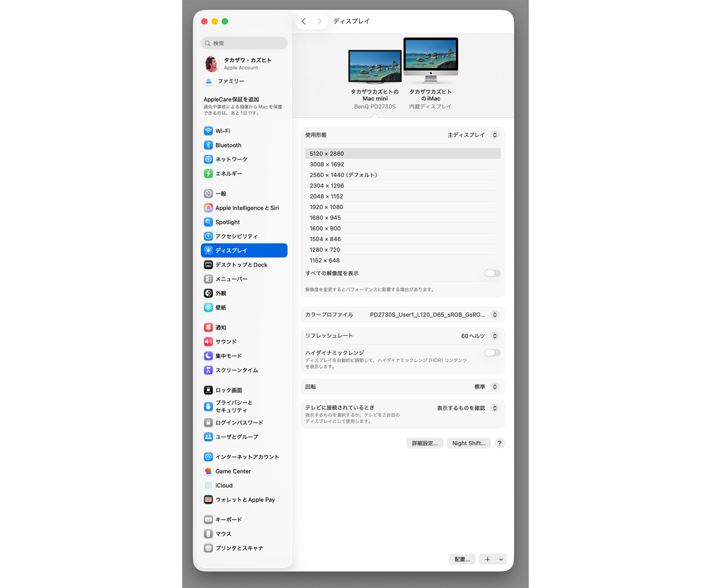Screen dimensions: 711x588
Task: Click the メニューバー icon
Action: [208, 279]
